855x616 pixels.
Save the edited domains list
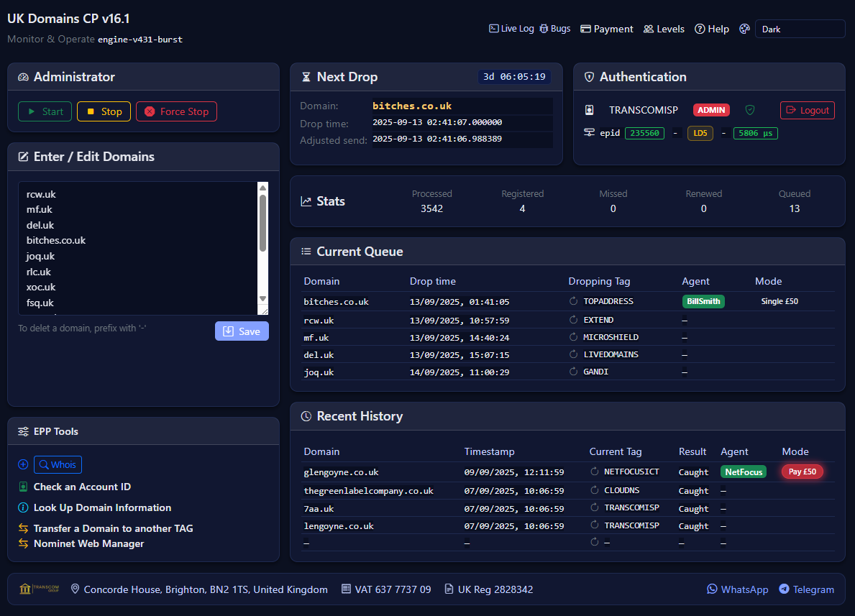[242, 331]
